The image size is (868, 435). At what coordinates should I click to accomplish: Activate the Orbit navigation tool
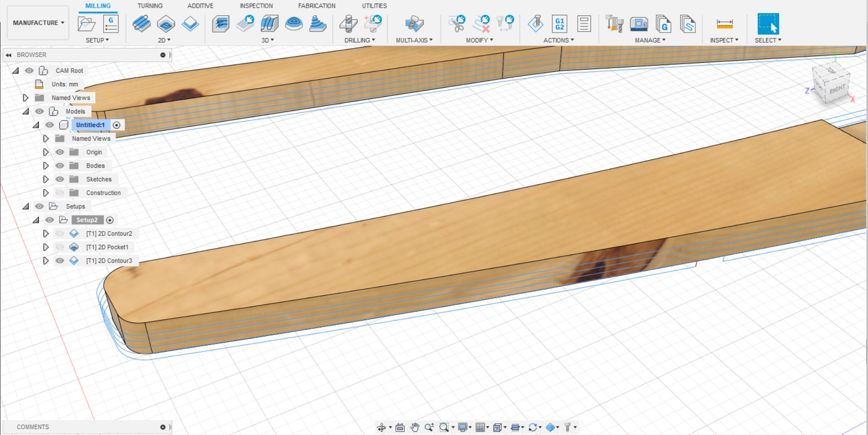(381, 427)
